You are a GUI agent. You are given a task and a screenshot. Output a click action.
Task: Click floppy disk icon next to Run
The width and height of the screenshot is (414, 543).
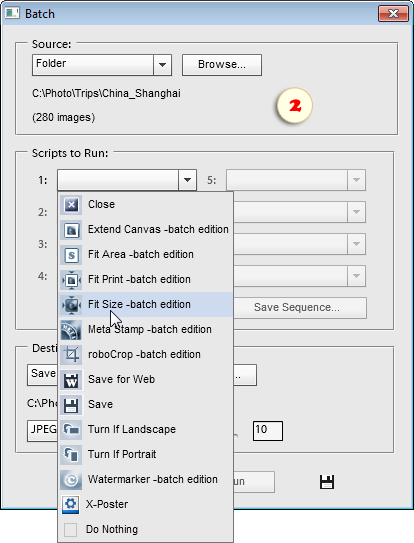327,482
